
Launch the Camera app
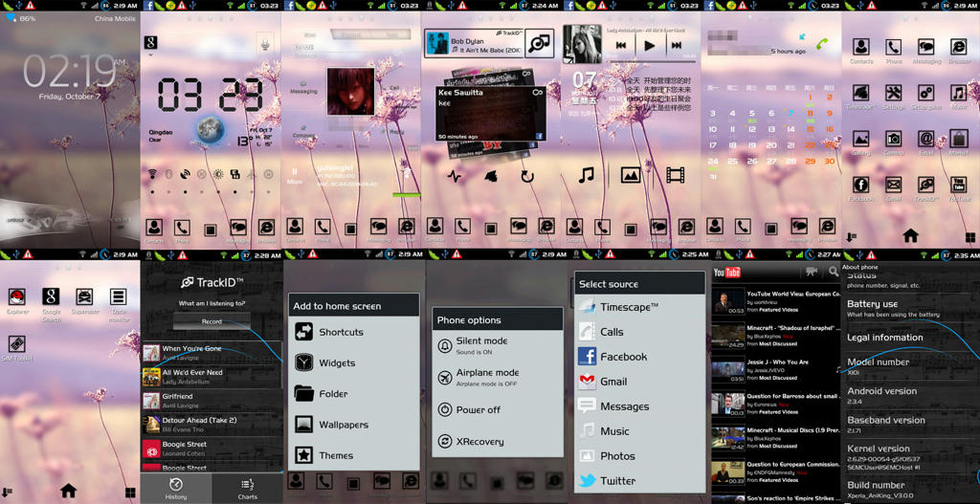893,138
